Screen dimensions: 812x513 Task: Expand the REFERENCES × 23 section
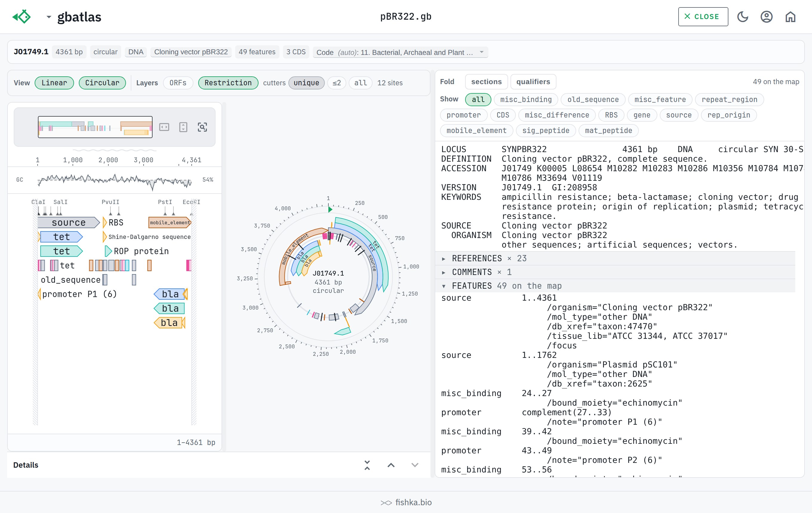coord(615,258)
